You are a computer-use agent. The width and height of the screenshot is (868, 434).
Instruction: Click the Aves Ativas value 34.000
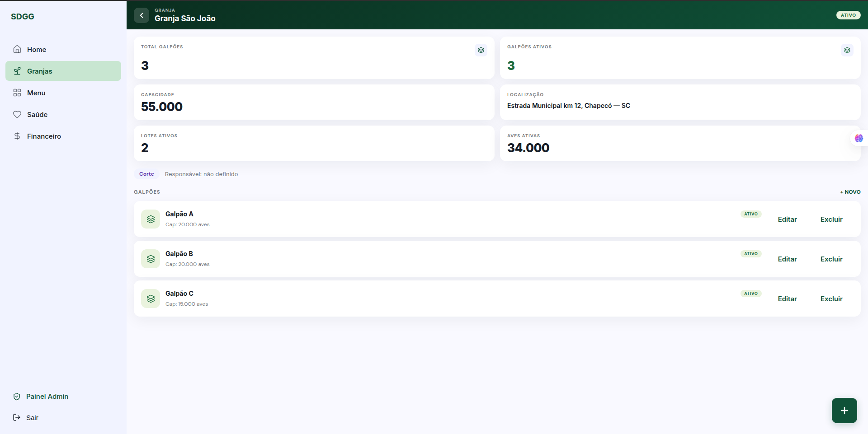pos(528,148)
